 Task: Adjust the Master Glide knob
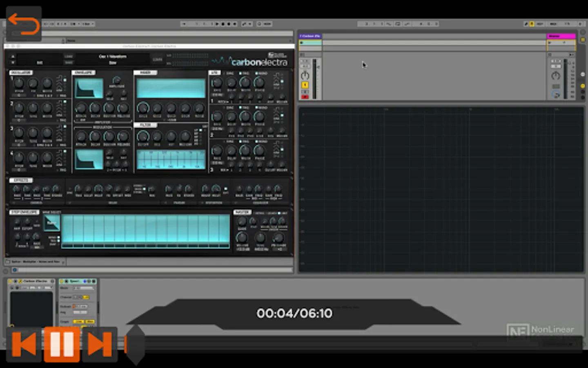click(242, 222)
